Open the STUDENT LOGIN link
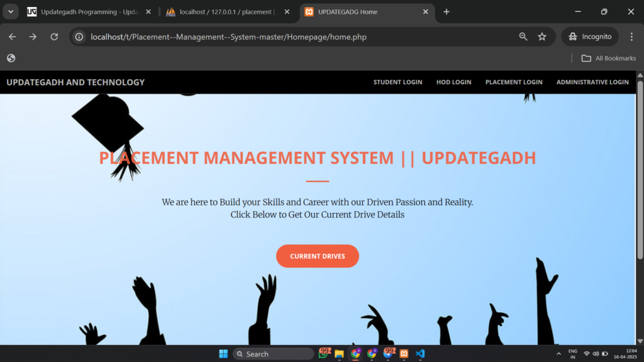 (397, 82)
